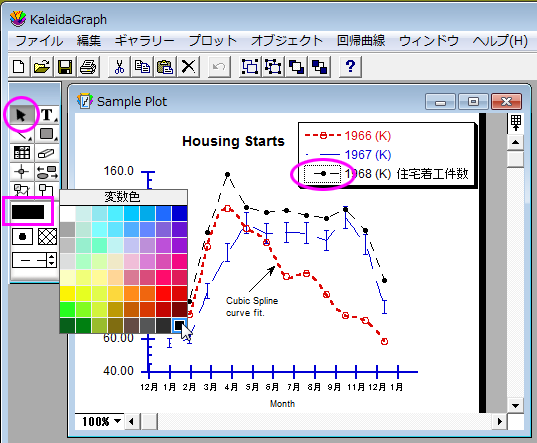Click the Paste clipboard icon

pyautogui.click(x=165, y=66)
